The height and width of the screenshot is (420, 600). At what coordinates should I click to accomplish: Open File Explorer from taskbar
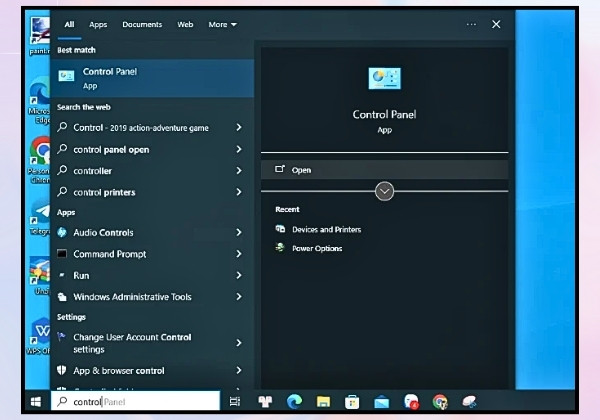click(323, 402)
